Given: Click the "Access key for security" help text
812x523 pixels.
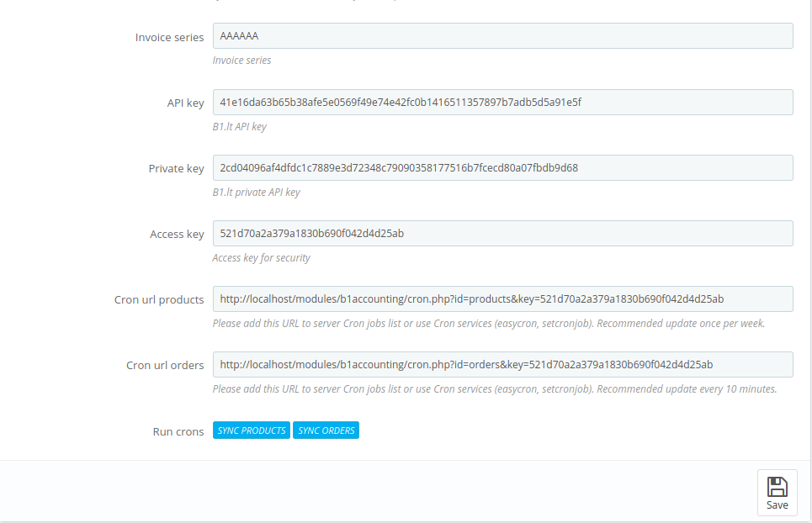Looking at the screenshot, I should [x=261, y=258].
